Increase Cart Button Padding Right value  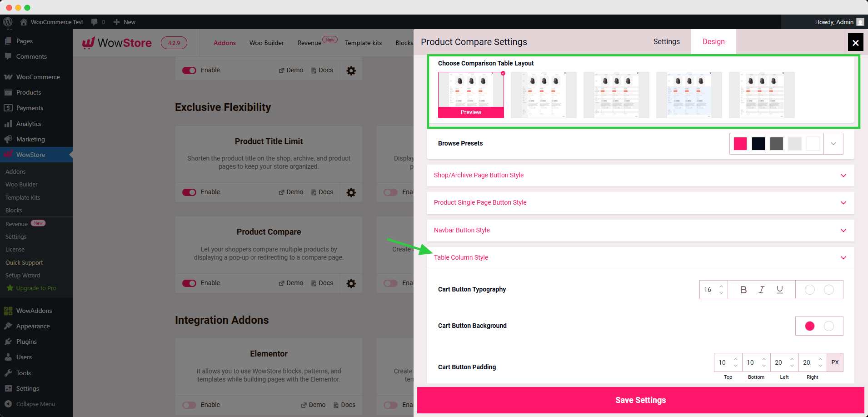820,359
